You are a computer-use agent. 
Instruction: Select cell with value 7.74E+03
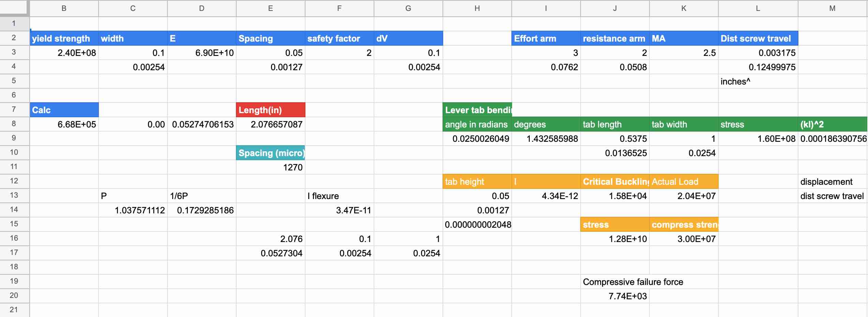615,296
